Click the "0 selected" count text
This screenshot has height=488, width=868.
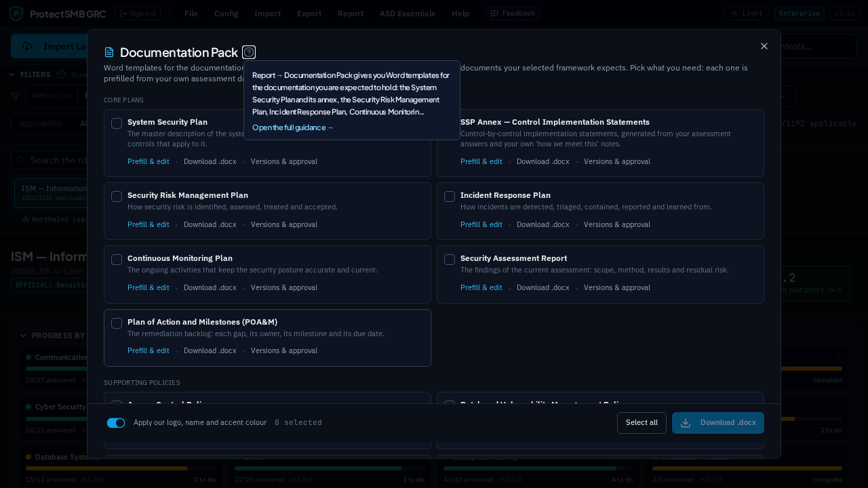(x=298, y=423)
